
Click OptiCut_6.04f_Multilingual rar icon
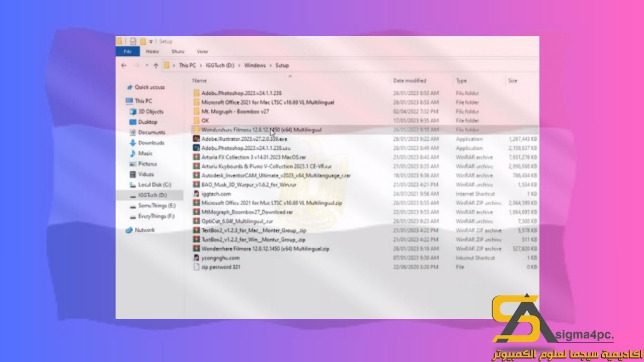pos(196,221)
